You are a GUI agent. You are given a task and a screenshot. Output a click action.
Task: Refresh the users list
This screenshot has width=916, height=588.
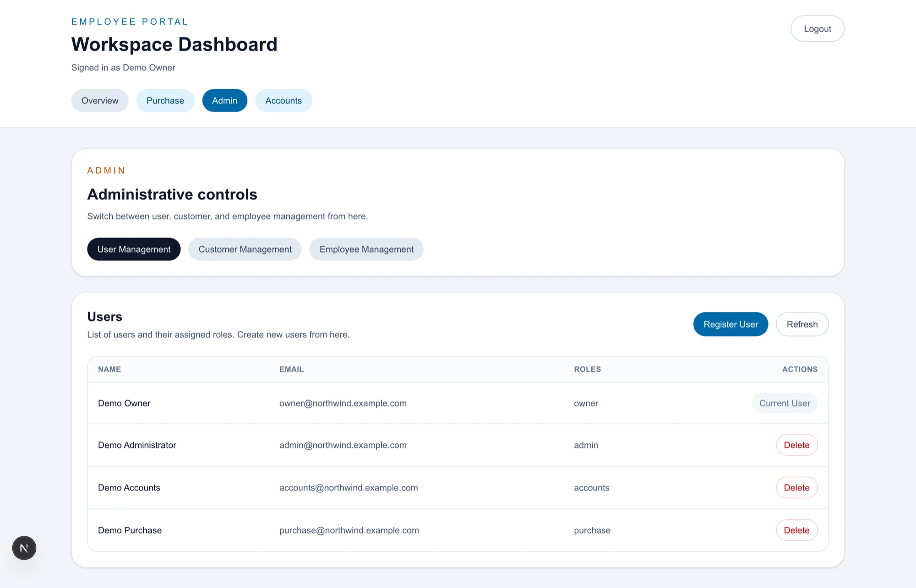tap(802, 324)
